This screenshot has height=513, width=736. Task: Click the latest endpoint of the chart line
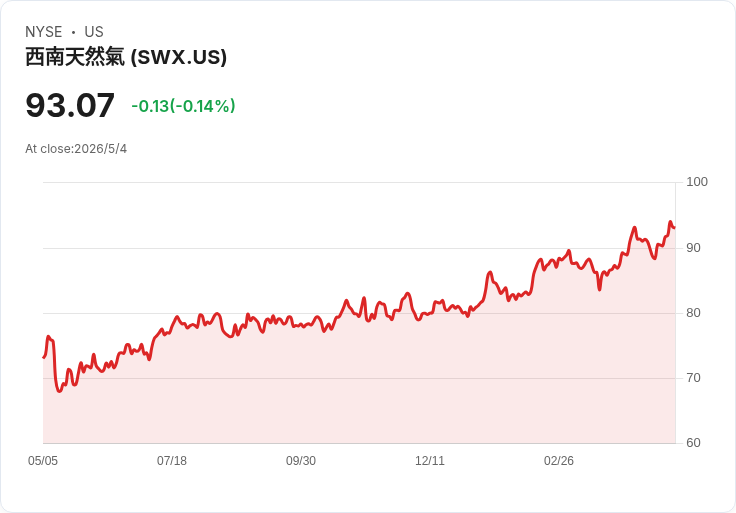point(675,228)
